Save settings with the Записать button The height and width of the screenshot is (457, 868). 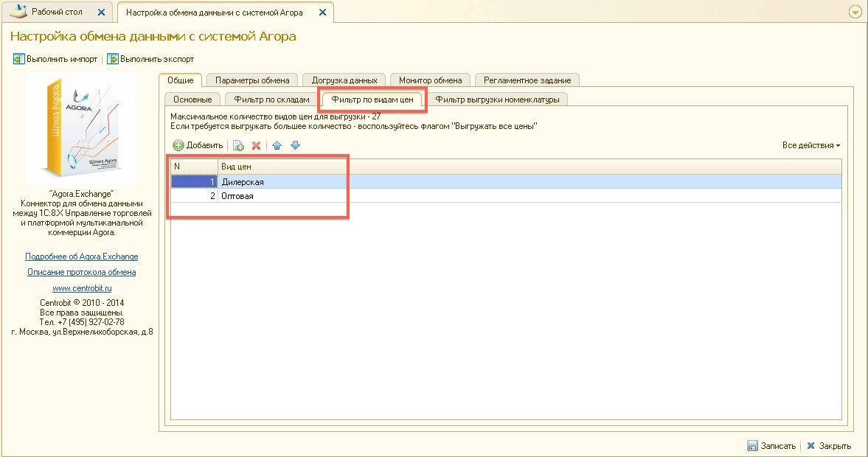(x=771, y=446)
